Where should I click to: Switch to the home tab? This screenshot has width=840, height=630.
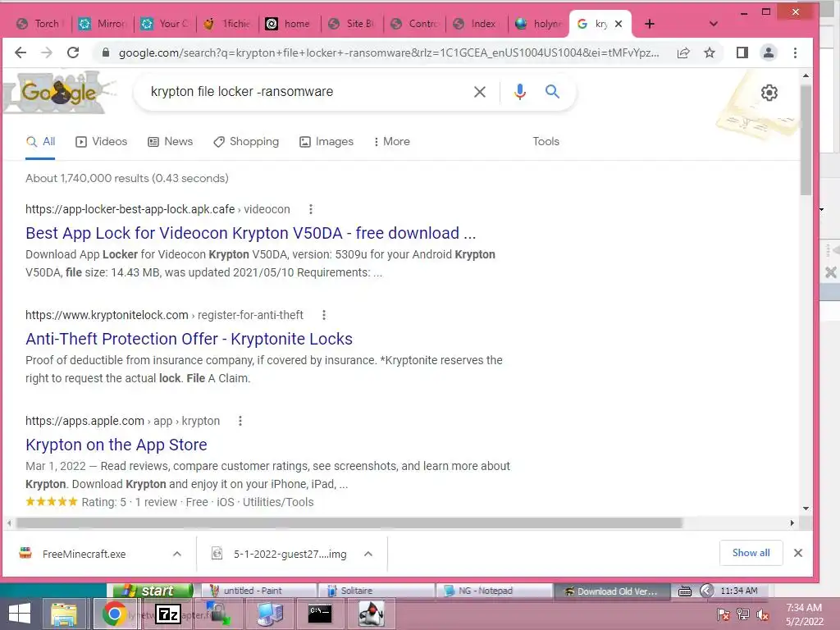pyautogui.click(x=290, y=24)
